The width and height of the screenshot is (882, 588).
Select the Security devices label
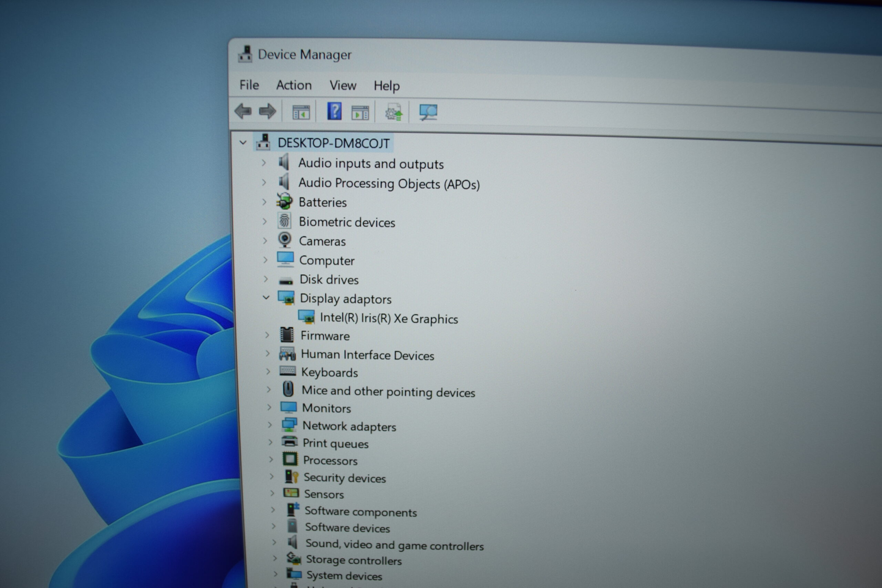pyautogui.click(x=345, y=478)
